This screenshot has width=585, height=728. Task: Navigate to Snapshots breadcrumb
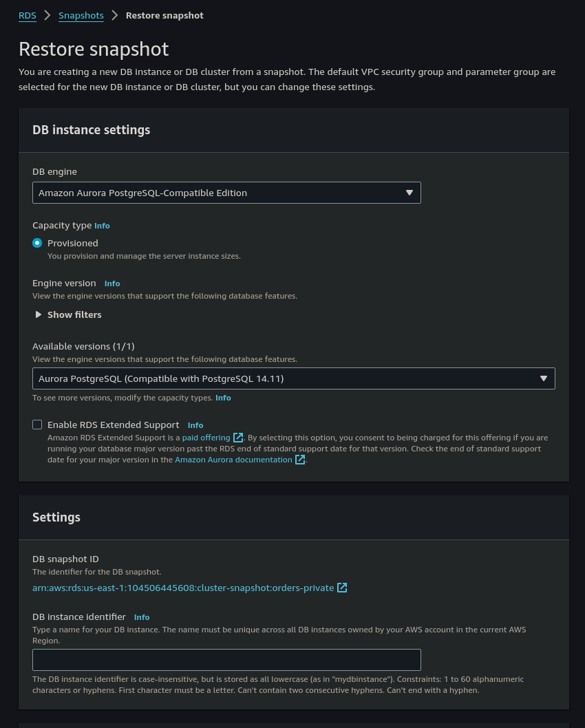81,15
